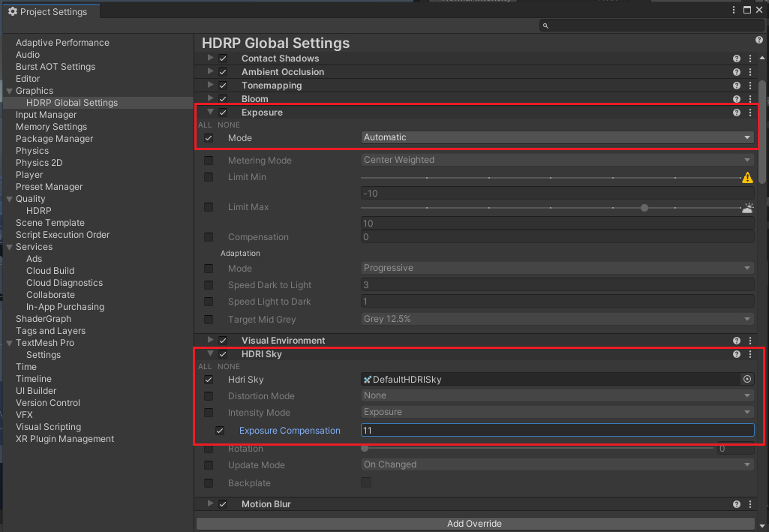Expand the Visual Environment foldout arrow

210,340
